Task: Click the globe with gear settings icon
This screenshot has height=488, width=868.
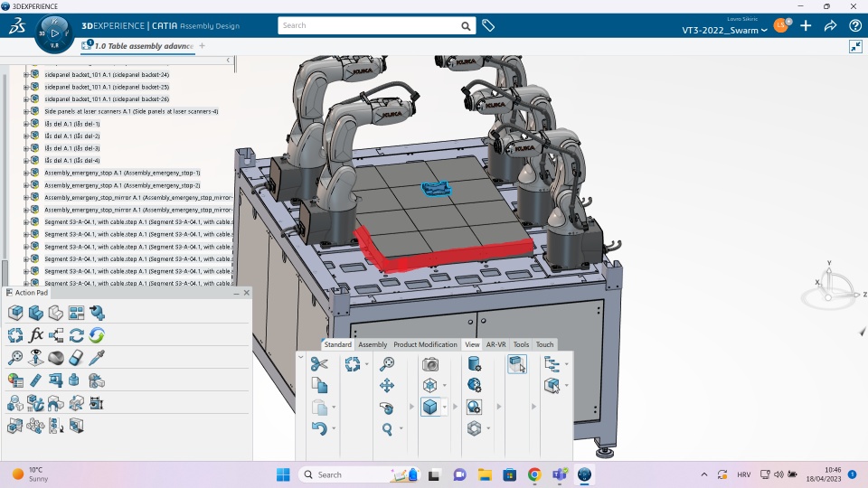Action: pyautogui.click(x=474, y=385)
